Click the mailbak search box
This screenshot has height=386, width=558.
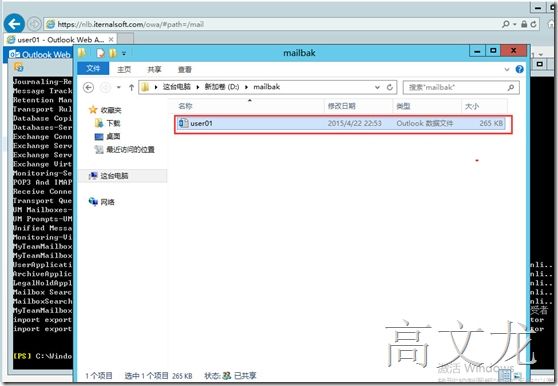point(460,87)
